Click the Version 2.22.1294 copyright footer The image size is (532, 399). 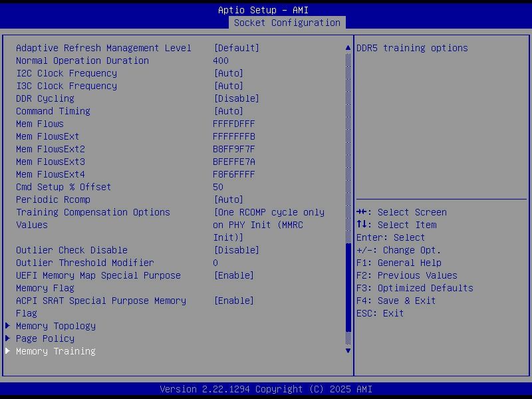click(266, 389)
